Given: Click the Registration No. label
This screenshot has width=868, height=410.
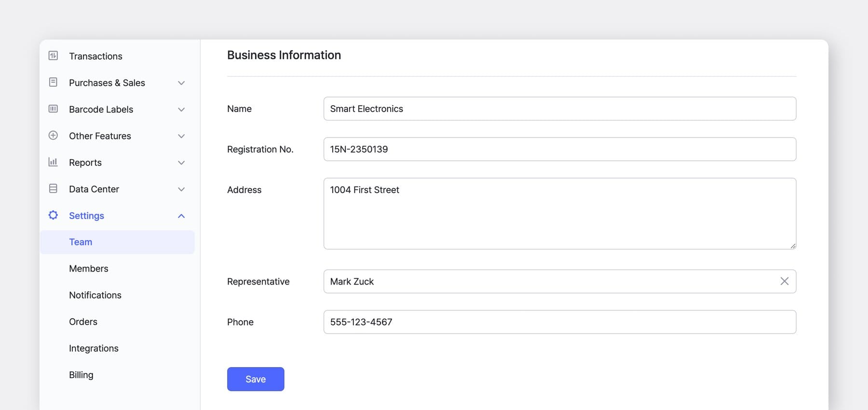Looking at the screenshot, I should coord(260,150).
